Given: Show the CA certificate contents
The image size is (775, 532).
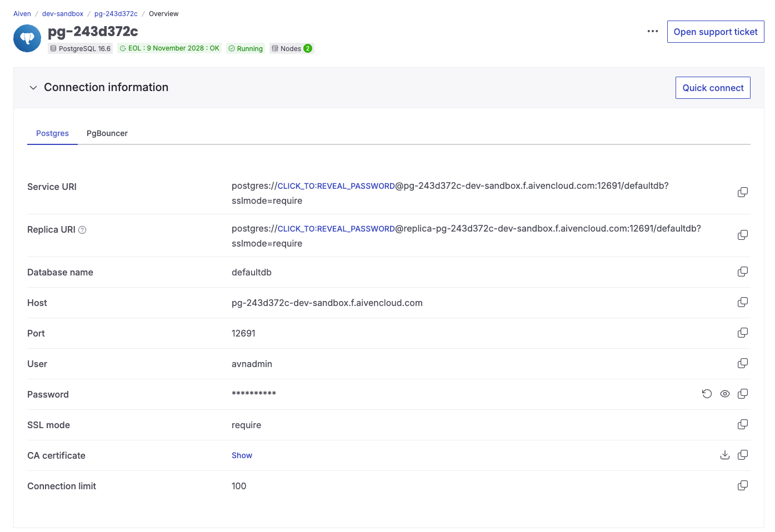Looking at the screenshot, I should click(242, 455).
